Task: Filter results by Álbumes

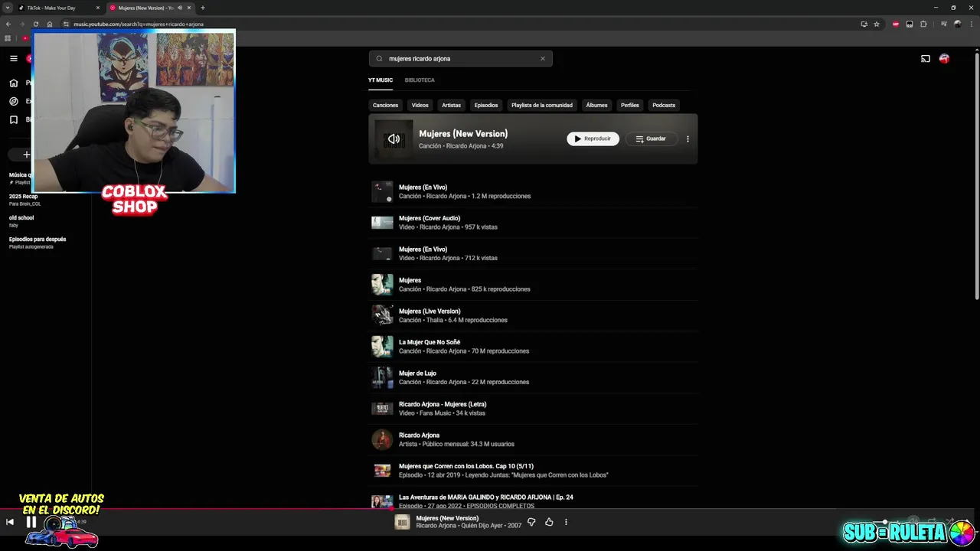Action: [x=596, y=105]
